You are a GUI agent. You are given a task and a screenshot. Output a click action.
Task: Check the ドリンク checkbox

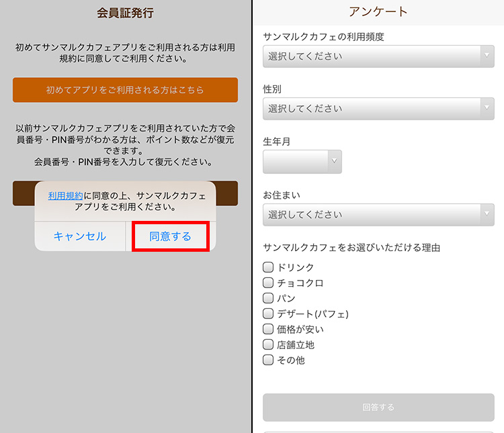(268, 267)
